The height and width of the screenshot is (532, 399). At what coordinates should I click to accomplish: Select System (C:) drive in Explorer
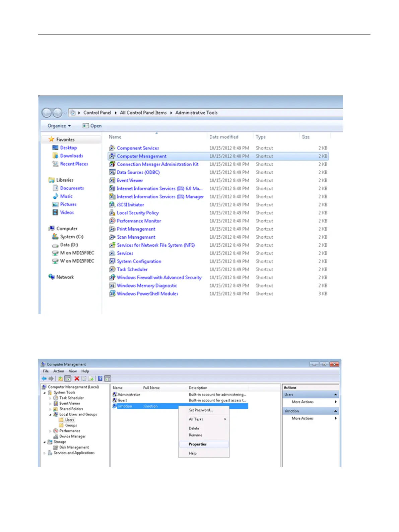coord(72,237)
